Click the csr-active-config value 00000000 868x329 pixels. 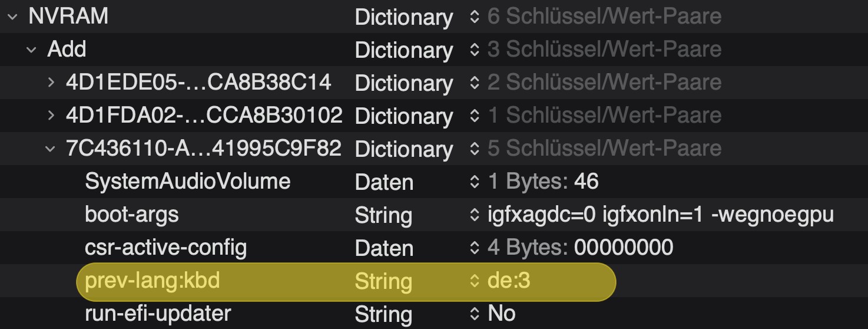624,248
